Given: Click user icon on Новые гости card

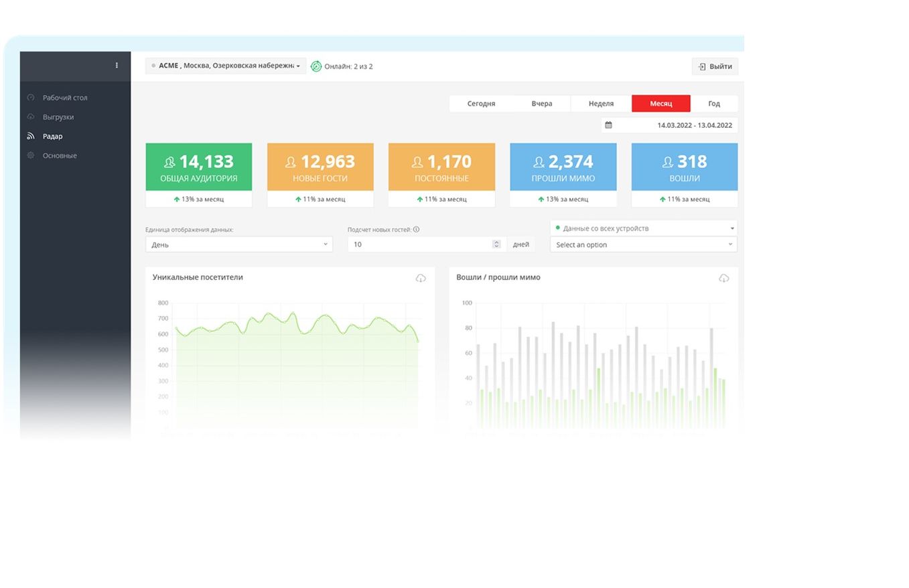Looking at the screenshot, I should pyautogui.click(x=291, y=162).
